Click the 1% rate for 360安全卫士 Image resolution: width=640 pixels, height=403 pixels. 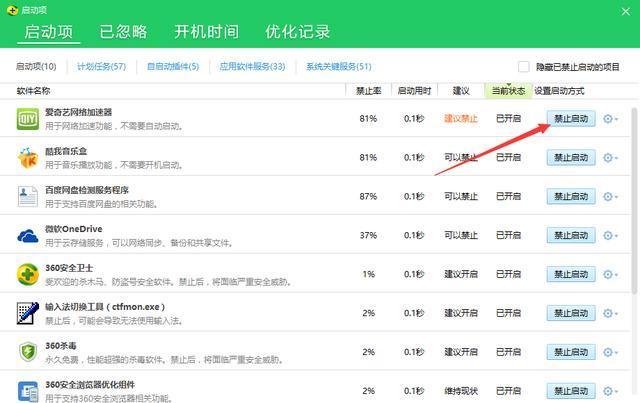(369, 274)
